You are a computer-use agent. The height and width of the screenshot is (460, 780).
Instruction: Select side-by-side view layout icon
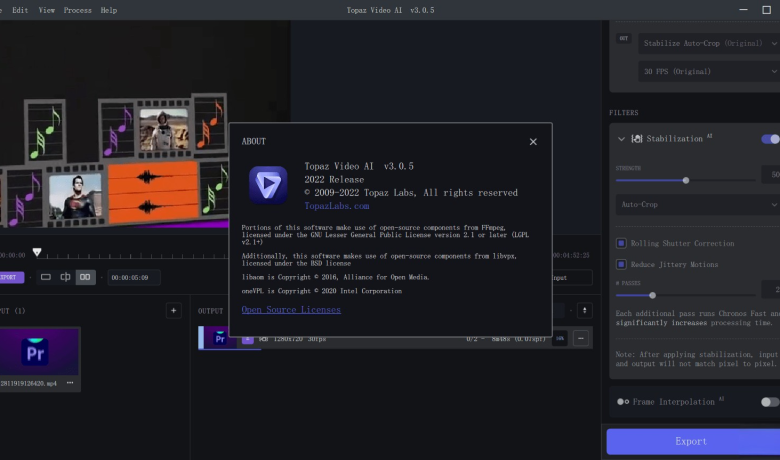pos(85,277)
